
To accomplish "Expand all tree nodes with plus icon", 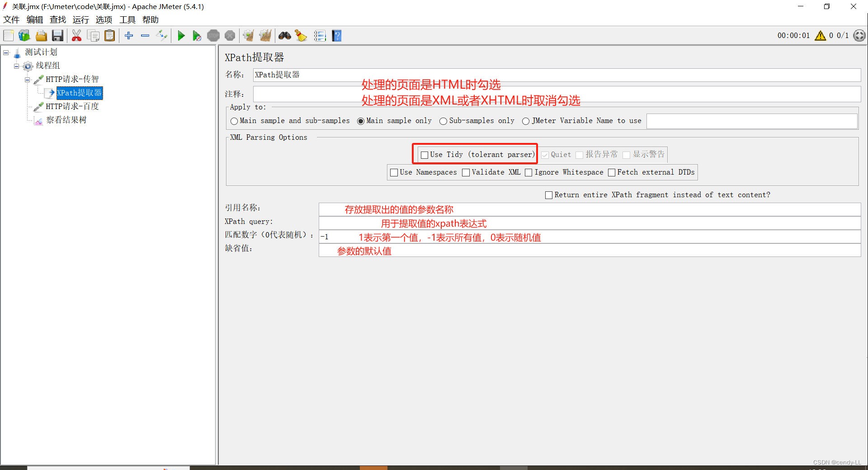I will tap(129, 35).
